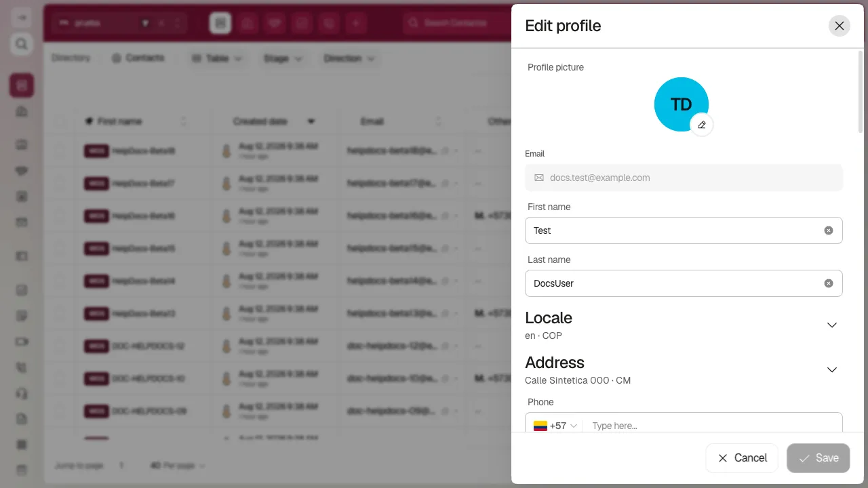
Task: Click the Phone number input field
Action: tap(713, 426)
